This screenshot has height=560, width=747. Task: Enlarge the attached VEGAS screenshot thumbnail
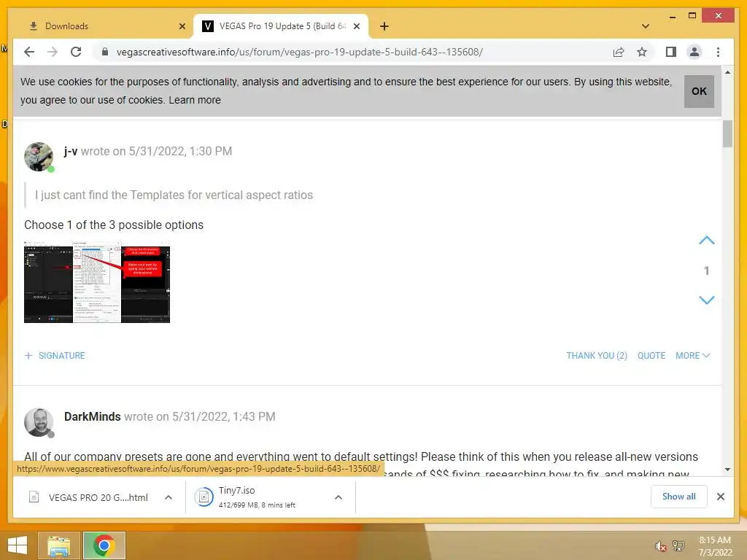(97, 282)
